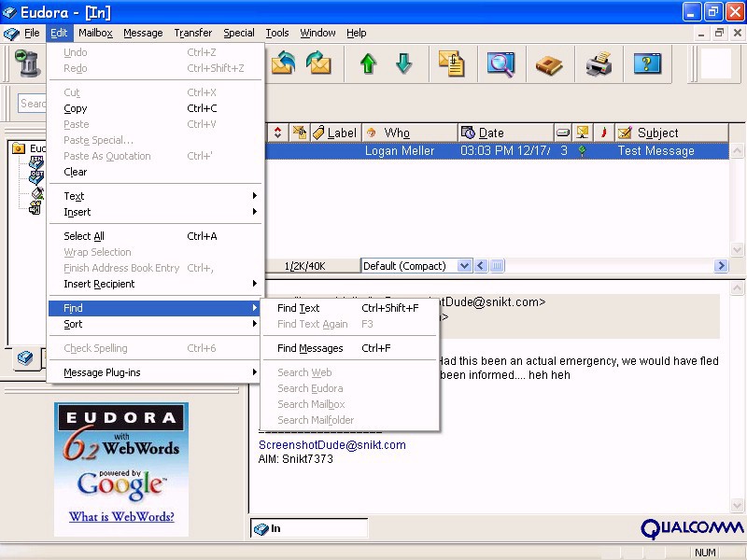Select Find Text from the submenu

point(349,308)
